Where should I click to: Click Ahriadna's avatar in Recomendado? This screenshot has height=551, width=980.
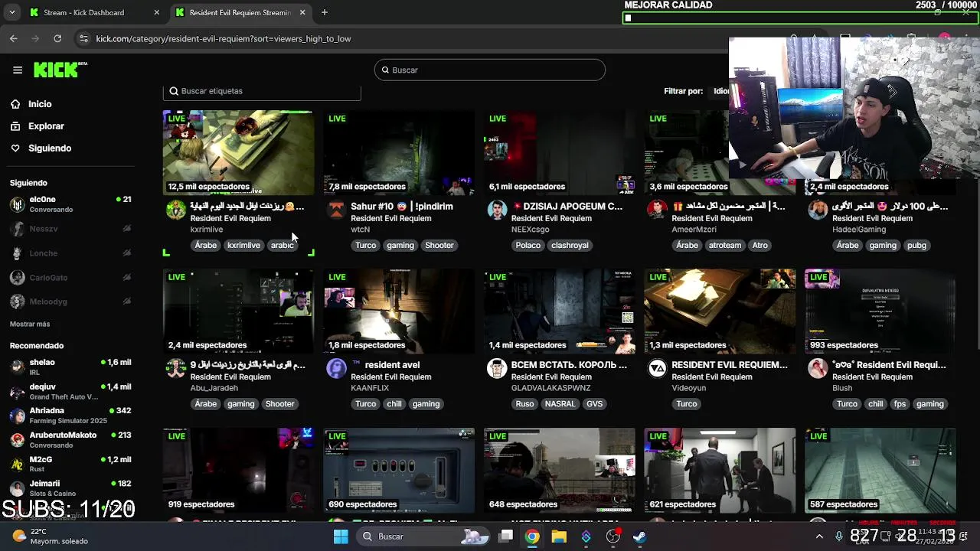tap(17, 416)
